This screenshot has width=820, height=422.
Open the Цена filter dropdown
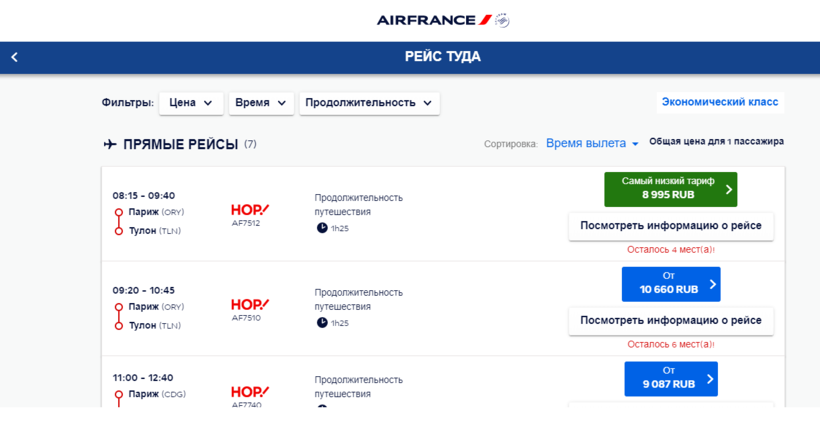[190, 103]
